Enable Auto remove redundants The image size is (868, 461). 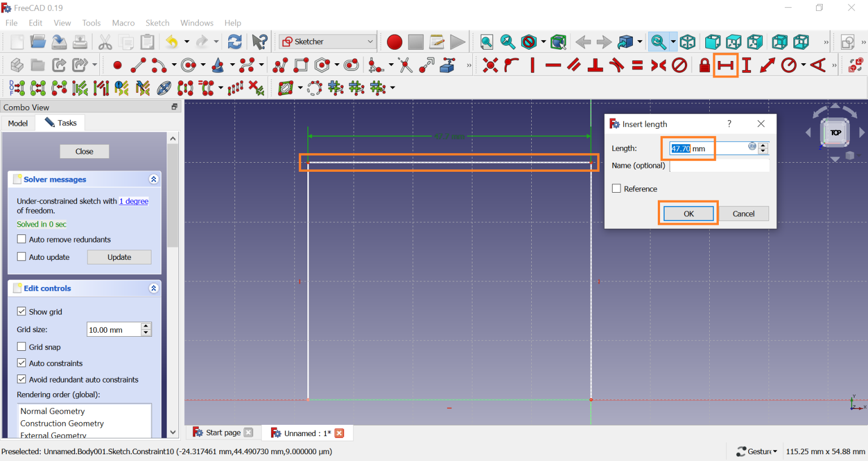(x=22, y=240)
